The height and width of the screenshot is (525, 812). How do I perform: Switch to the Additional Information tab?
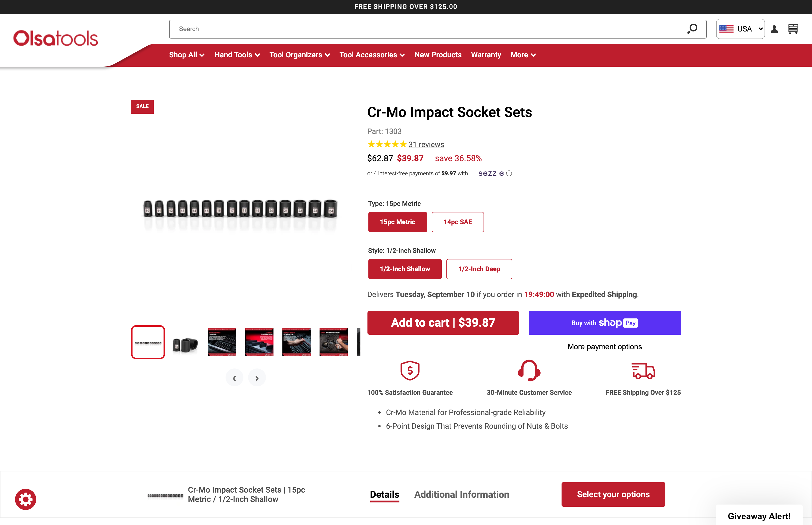pos(461,494)
